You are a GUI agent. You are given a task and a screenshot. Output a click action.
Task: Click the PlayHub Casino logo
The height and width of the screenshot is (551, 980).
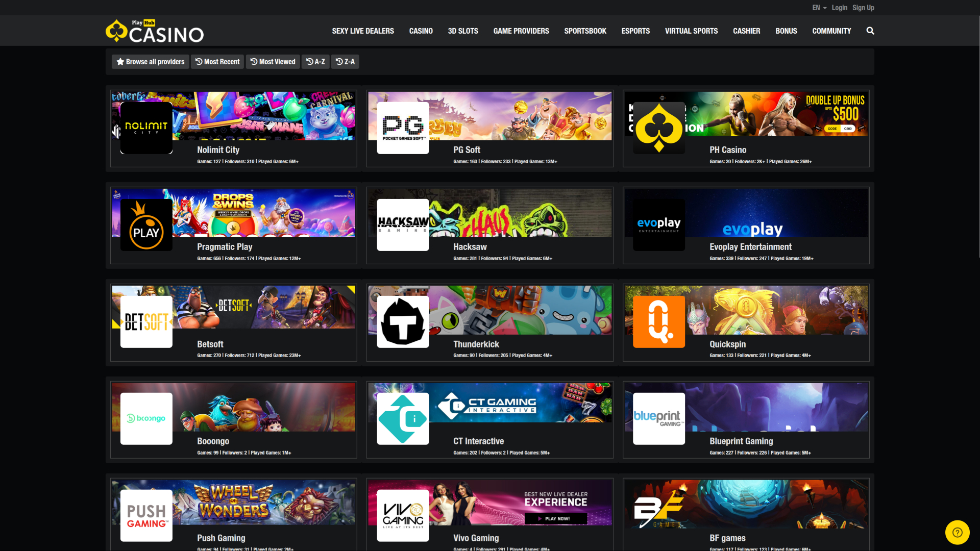(154, 30)
